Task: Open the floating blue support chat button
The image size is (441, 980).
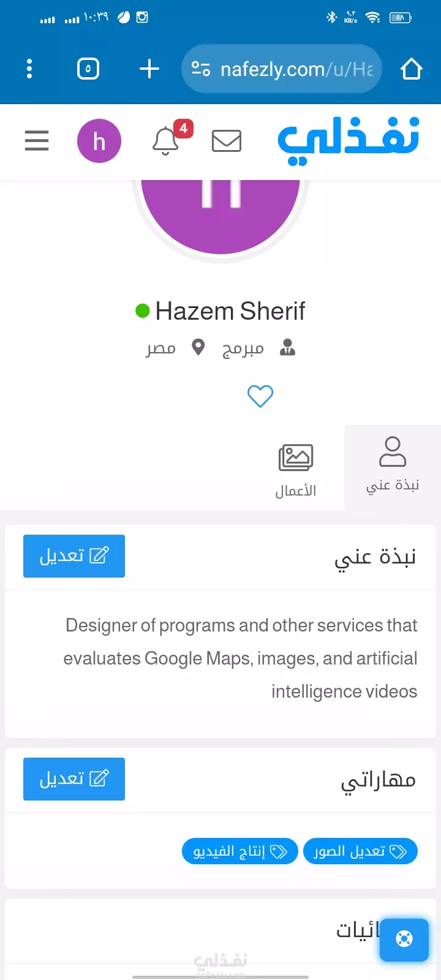Action: pos(404,939)
